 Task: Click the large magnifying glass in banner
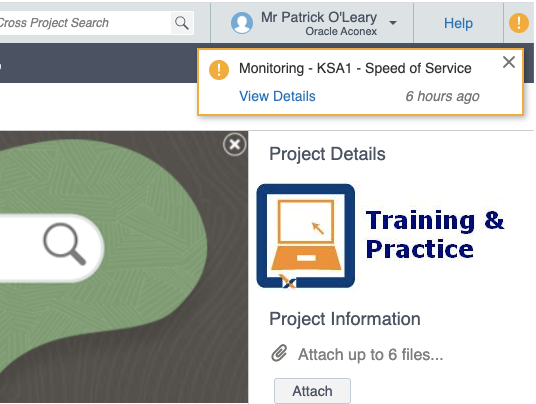click(x=65, y=244)
